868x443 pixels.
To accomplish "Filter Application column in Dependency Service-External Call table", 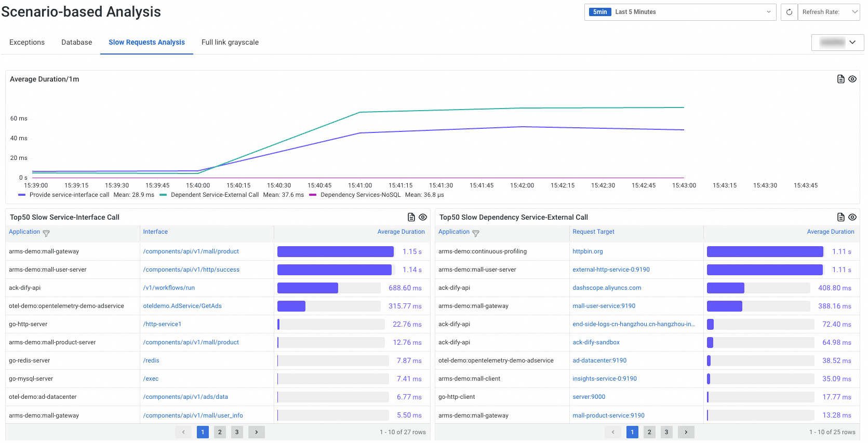I will [476, 233].
